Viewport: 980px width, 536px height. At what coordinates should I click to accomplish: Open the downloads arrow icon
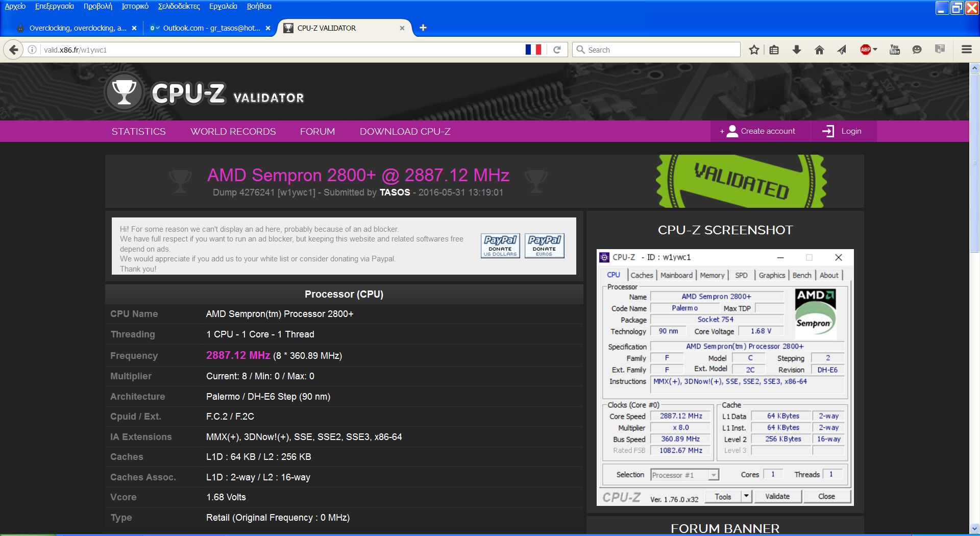point(796,50)
